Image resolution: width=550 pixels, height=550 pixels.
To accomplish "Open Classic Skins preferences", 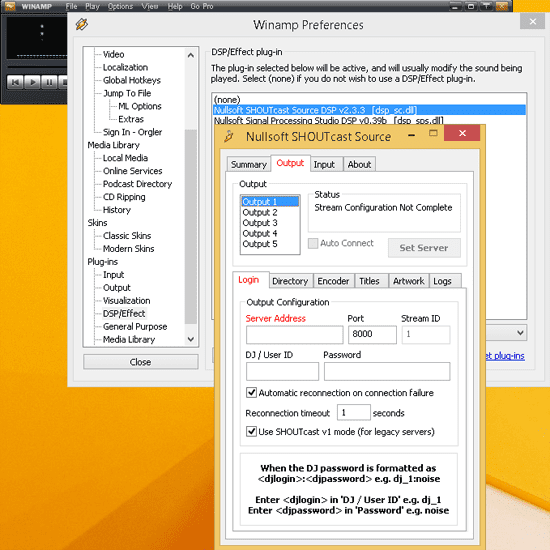I will click(x=127, y=236).
